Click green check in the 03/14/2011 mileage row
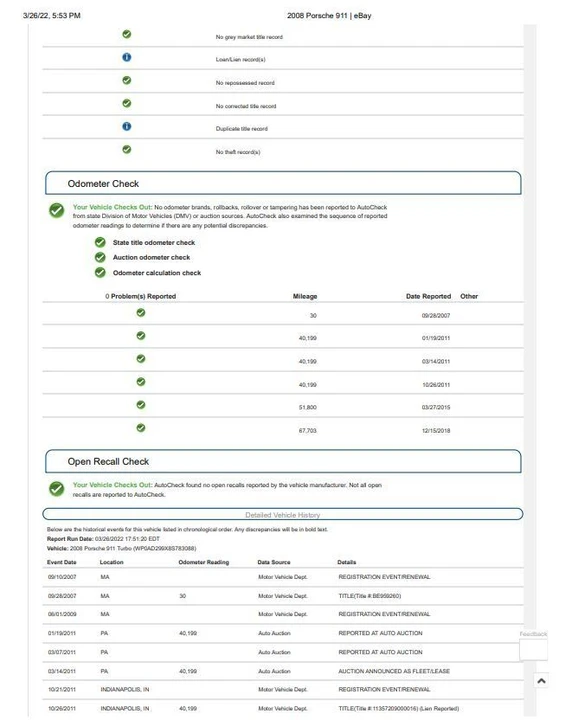 tap(141, 359)
